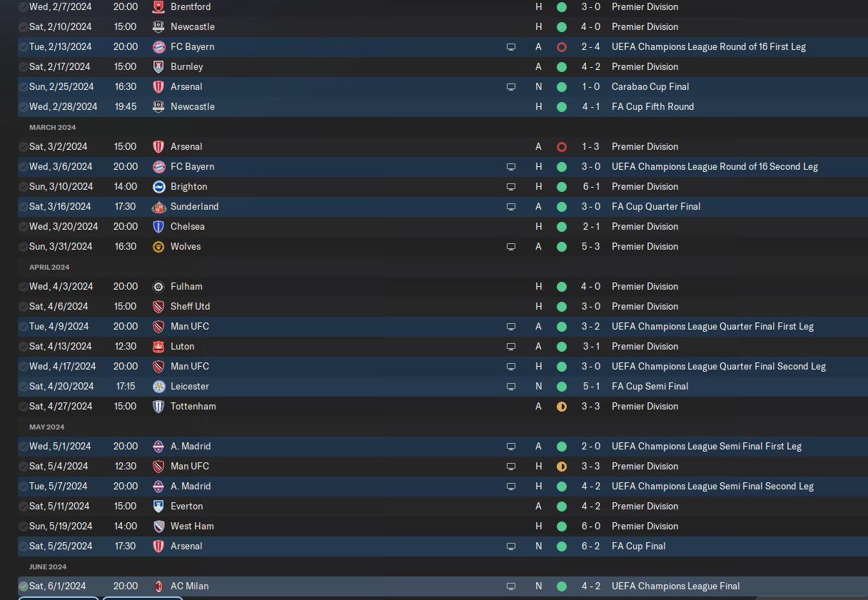Click the Wolves club badge icon
This screenshot has height=600, width=868.
click(x=158, y=246)
